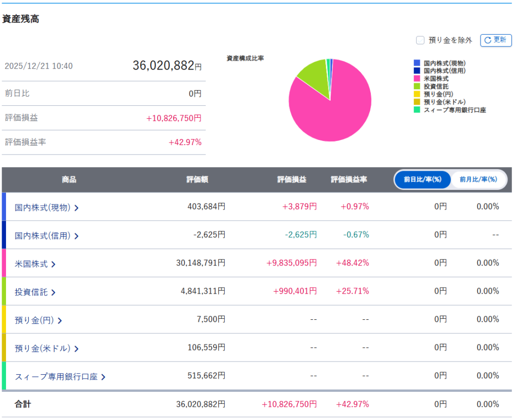Image resolution: width=516 pixels, height=420 pixels.
Task: Switch to 前日比/率(%) toggle option
Action: point(422,179)
